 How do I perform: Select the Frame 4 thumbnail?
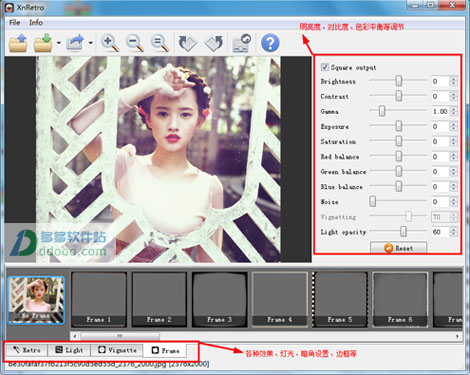280,299
